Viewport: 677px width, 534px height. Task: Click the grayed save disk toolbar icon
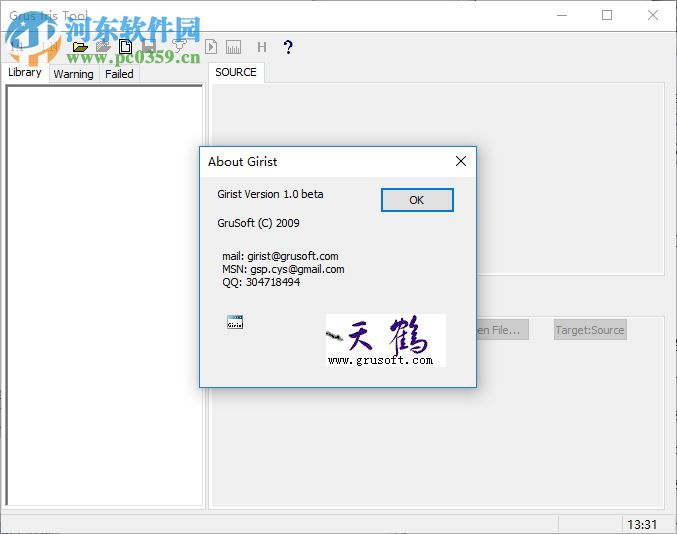149,47
